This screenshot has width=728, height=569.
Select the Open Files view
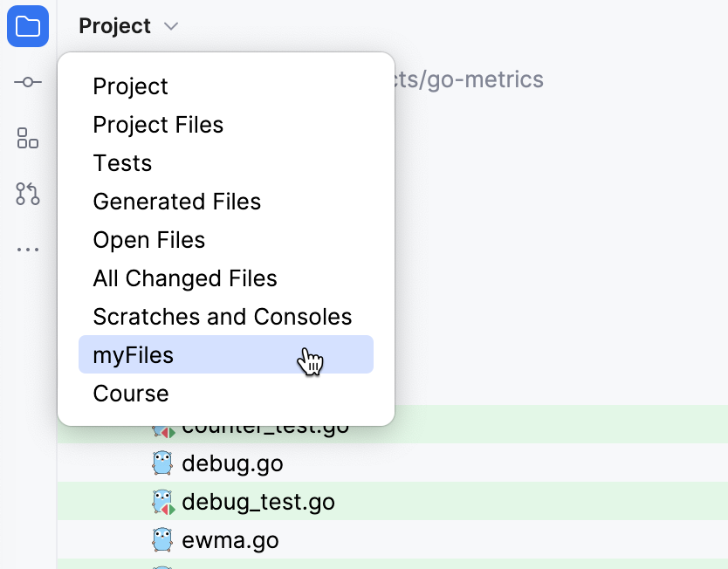tap(148, 240)
